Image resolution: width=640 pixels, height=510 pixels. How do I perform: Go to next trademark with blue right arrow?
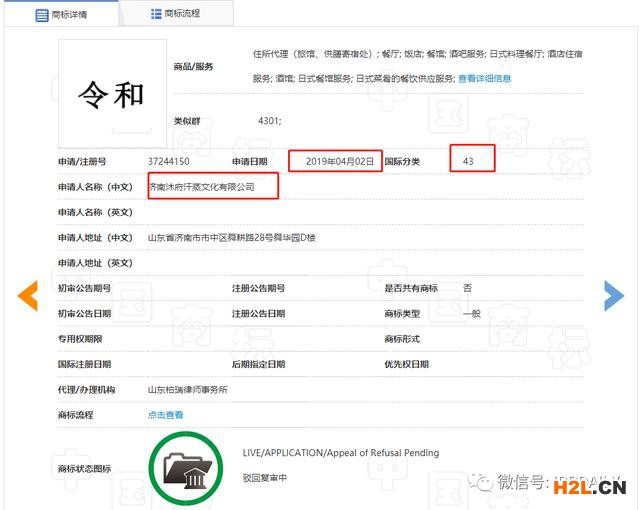coord(613,295)
